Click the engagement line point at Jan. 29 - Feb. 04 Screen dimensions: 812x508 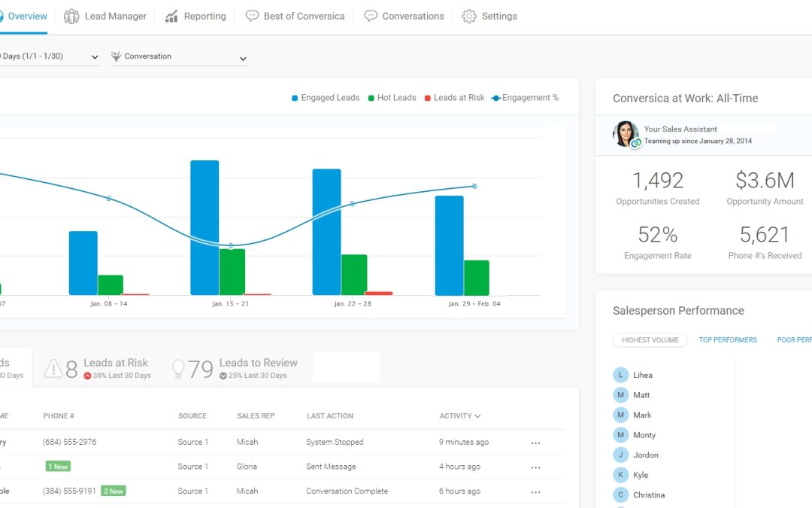[474, 186]
